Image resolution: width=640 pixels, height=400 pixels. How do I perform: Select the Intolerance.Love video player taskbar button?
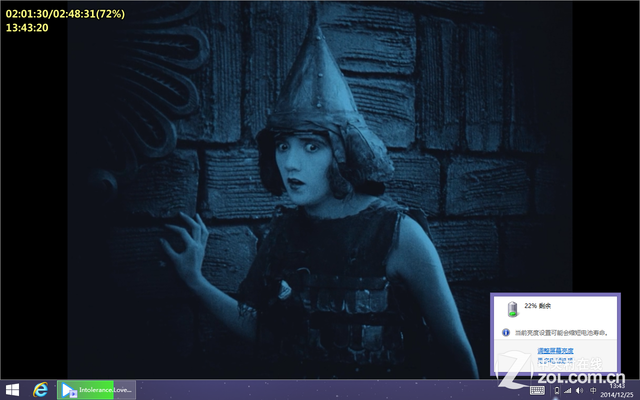point(96,390)
